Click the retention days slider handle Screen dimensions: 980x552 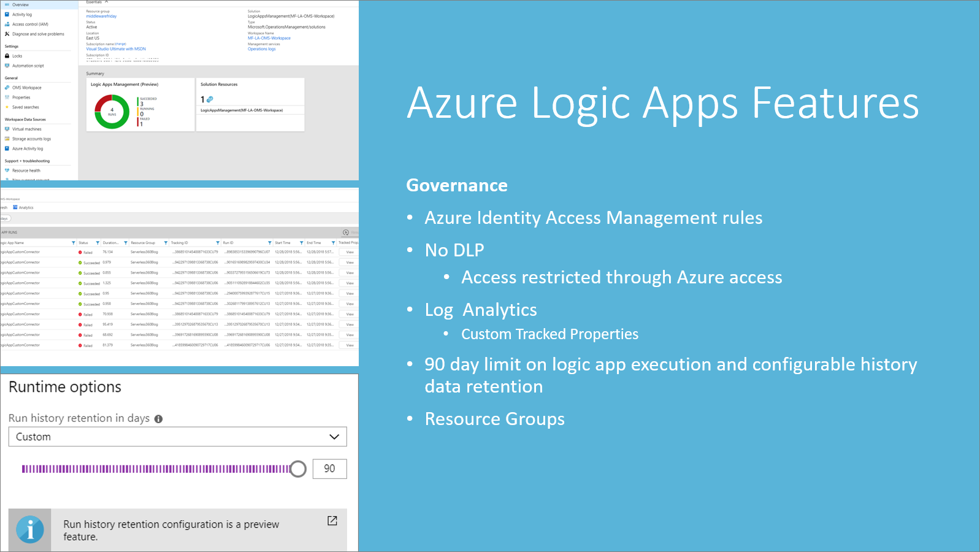(298, 469)
